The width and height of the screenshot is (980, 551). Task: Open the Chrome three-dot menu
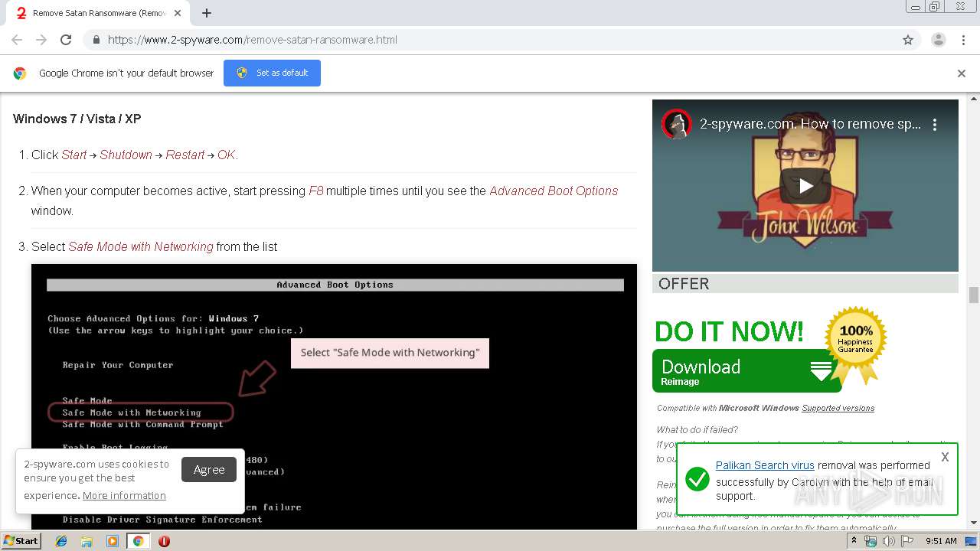coord(963,40)
